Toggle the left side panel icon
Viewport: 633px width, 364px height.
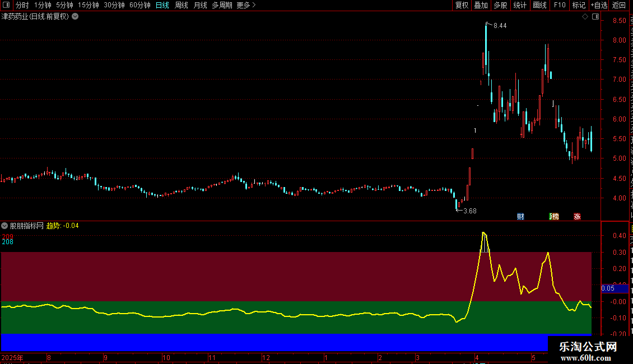tap(6, 5)
